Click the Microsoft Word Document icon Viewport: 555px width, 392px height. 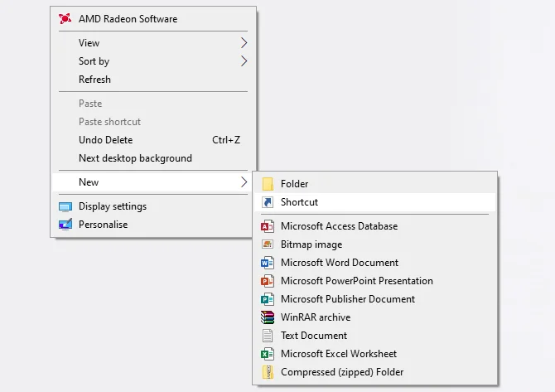click(268, 263)
